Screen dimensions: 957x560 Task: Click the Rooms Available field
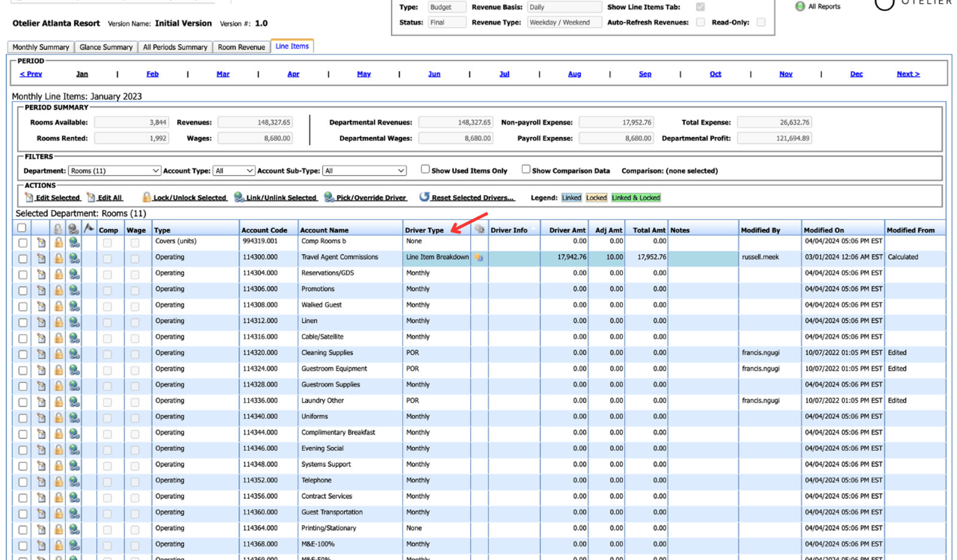point(132,123)
